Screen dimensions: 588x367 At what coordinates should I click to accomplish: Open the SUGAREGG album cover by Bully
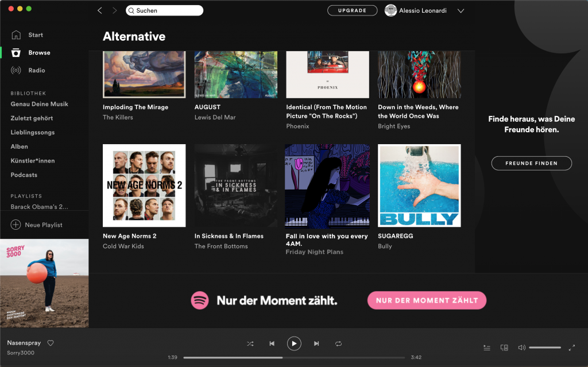[x=419, y=186]
